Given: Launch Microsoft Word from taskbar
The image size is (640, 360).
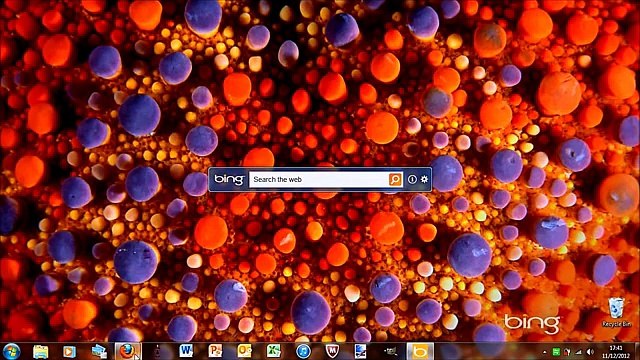Looking at the screenshot, I should click(x=186, y=351).
